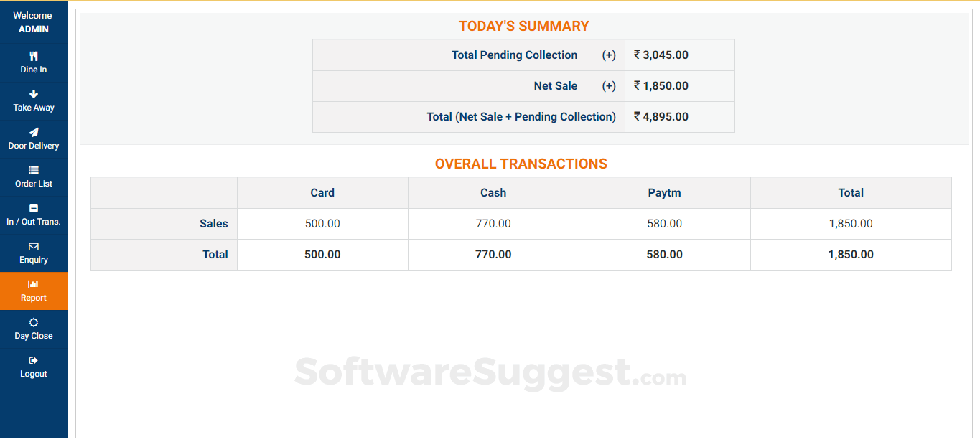
Task: Click the Net Sale amount ₹ 1,850.00
Action: 661,86
